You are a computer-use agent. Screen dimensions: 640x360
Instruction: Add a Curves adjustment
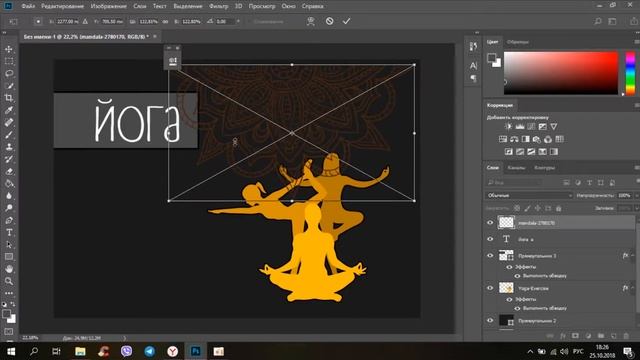point(531,127)
